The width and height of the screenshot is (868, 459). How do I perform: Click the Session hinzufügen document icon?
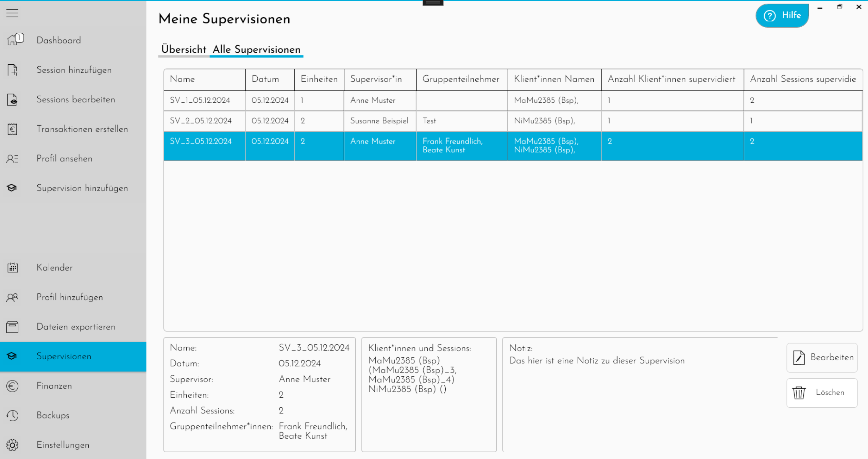click(x=13, y=70)
